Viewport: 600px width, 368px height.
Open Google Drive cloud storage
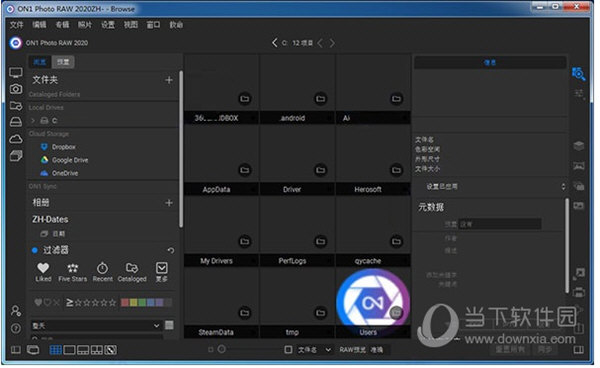(64, 160)
